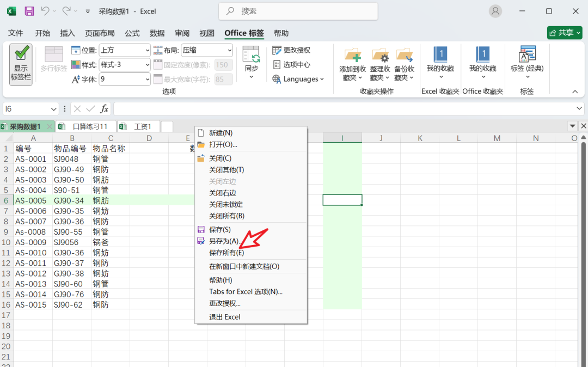Image resolution: width=588 pixels, height=367 pixels.
Task: Click the user account avatar icon
Action: tap(495, 11)
